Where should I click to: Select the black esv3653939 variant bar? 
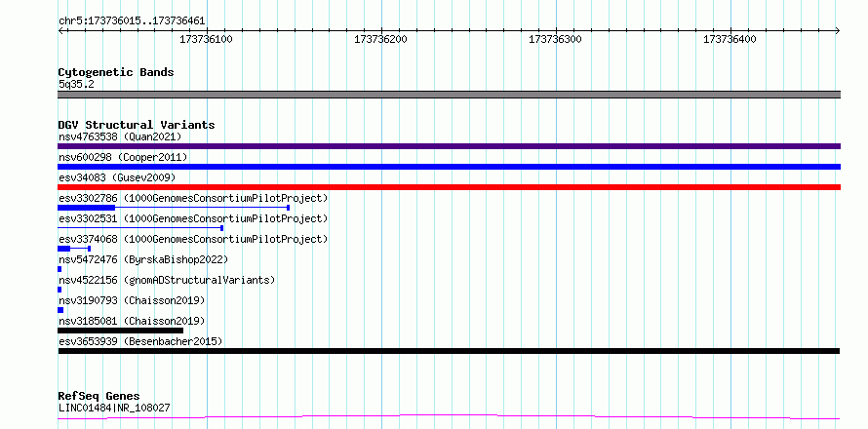point(449,351)
